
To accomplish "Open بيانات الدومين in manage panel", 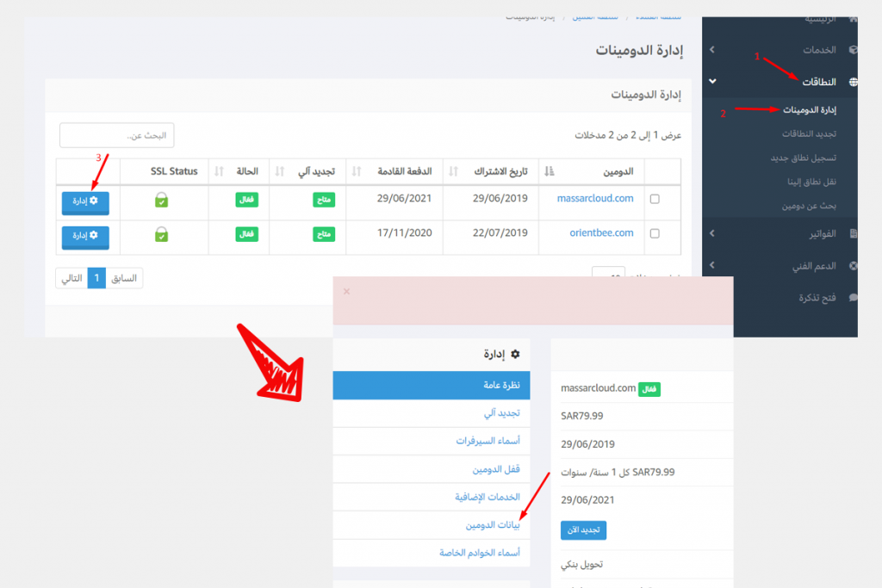I will coord(432,525).
